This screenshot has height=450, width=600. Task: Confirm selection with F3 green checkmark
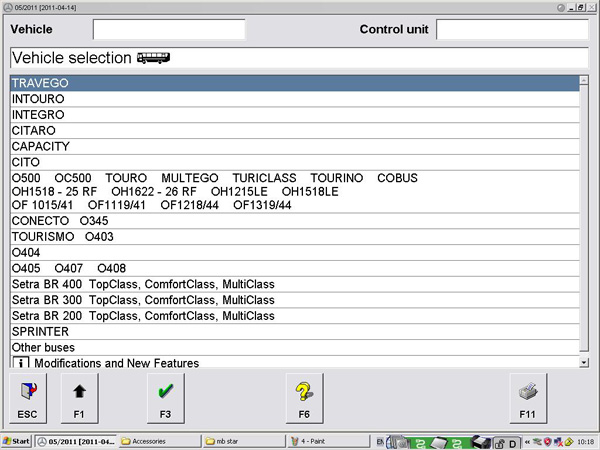pos(165,398)
